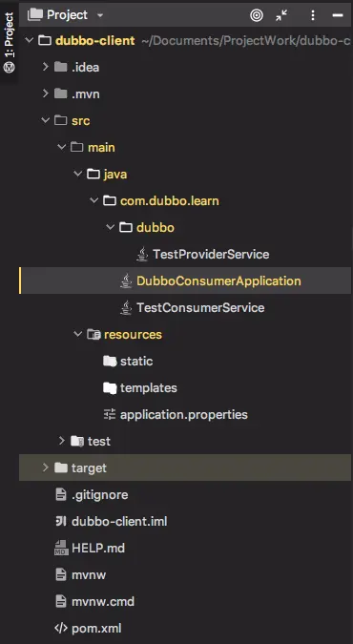Select the mvnw.cmd file

[x=103, y=602]
